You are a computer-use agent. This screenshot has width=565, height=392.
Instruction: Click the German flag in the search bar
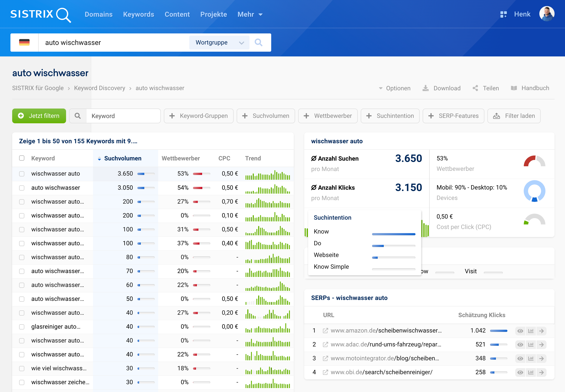click(24, 42)
